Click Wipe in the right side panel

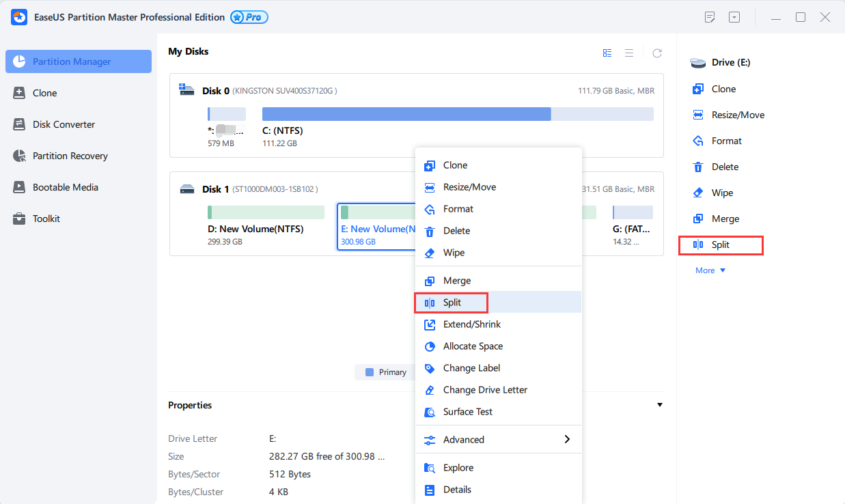pos(721,193)
